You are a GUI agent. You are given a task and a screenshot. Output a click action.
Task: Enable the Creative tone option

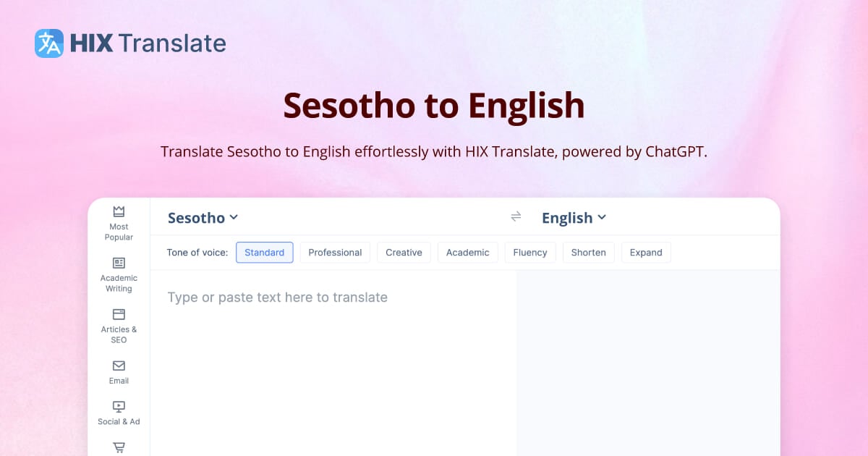click(404, 252)
